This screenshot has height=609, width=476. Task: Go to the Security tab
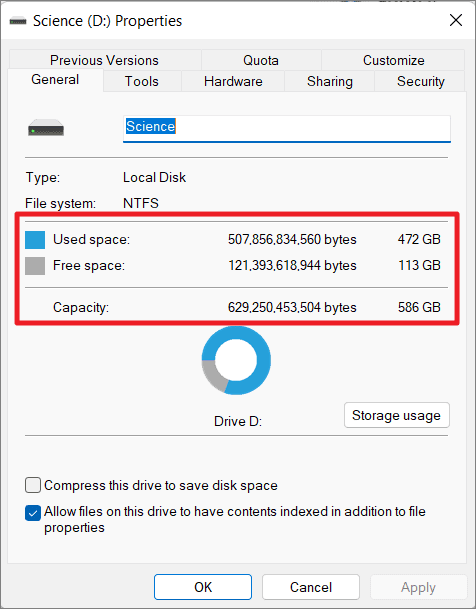[x=420, y=82]
